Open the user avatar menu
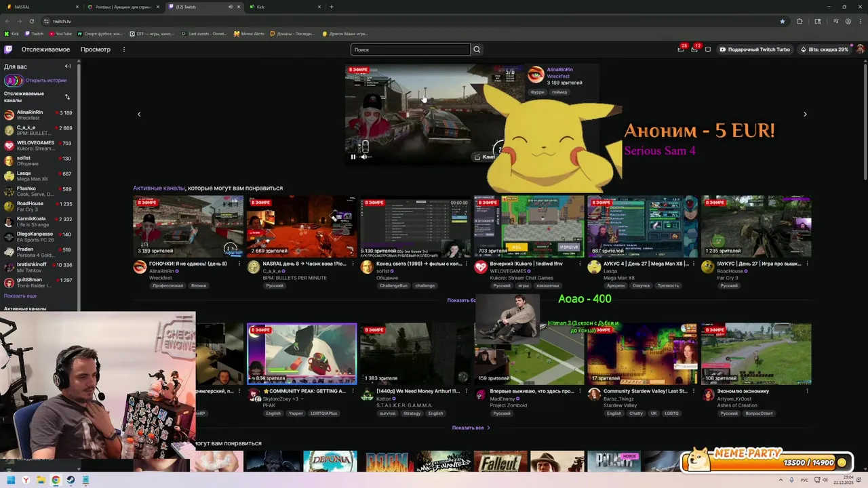 tap(860, 49)
